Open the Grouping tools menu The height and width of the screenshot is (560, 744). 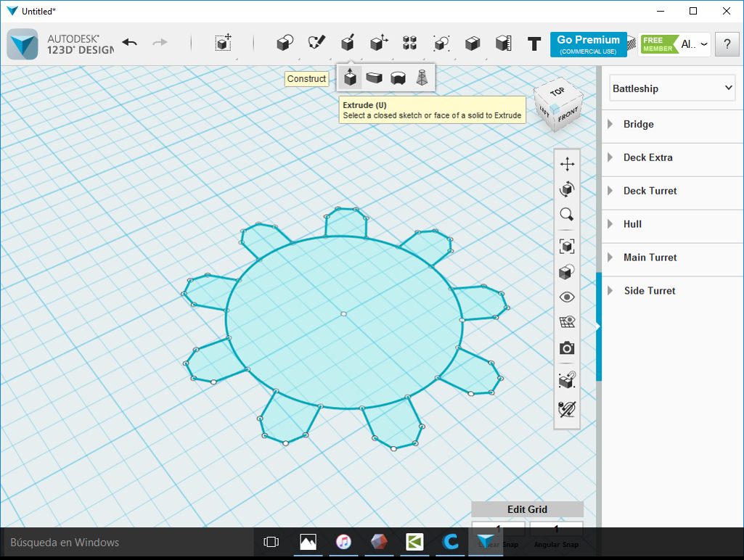pyautogui.click(x=441, y=43)
